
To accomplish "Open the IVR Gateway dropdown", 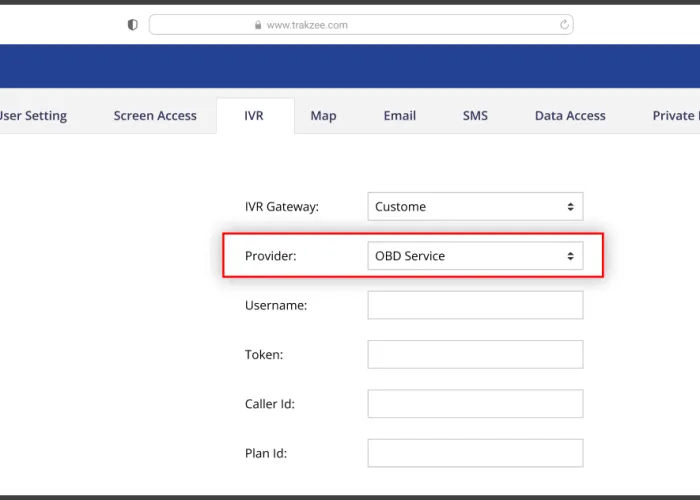I will 475,207.
